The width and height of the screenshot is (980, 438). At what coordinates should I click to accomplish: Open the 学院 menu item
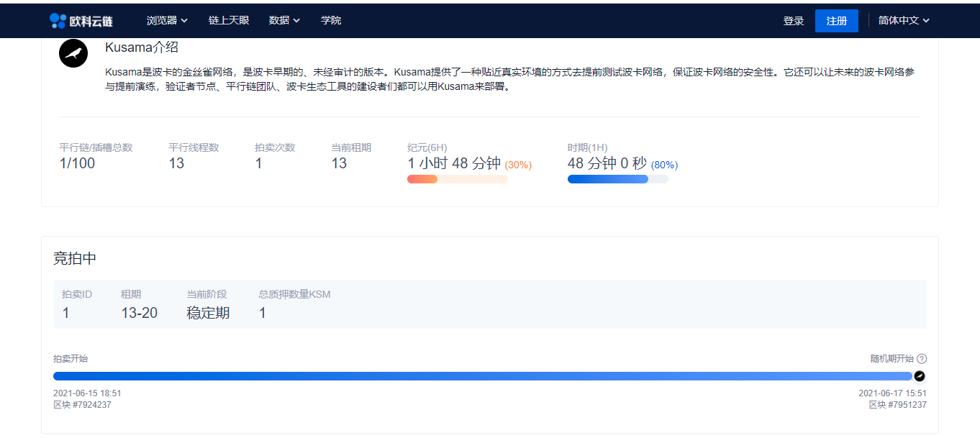point(331,21)
